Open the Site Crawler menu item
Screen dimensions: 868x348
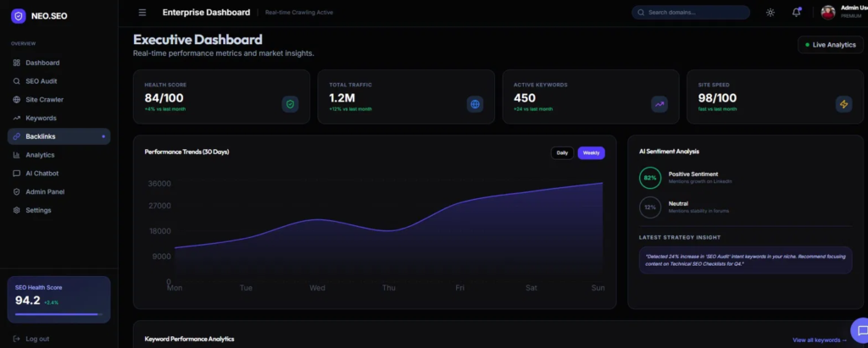pos(59,100)
